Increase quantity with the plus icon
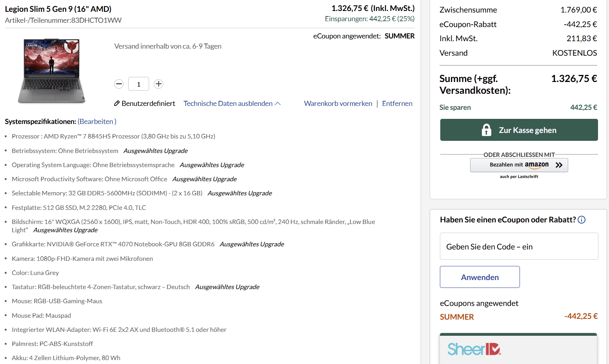 pos(159,84)
